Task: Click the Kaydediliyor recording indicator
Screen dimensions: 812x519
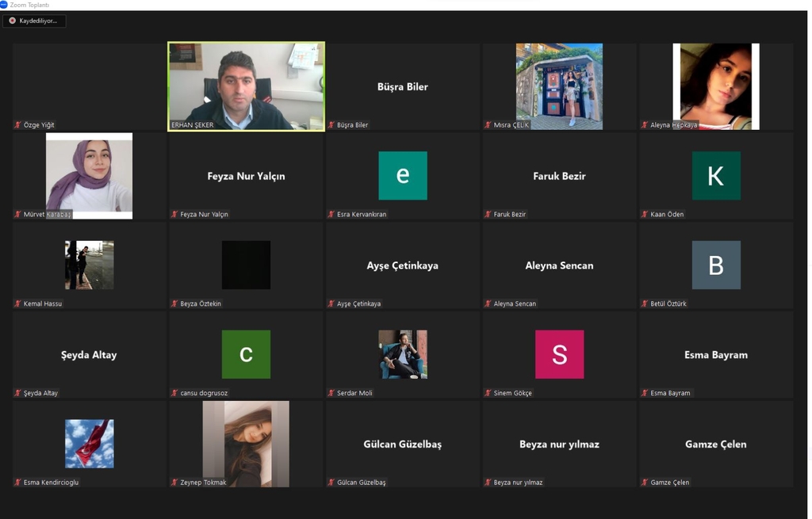Action: (x=34, y=21)
